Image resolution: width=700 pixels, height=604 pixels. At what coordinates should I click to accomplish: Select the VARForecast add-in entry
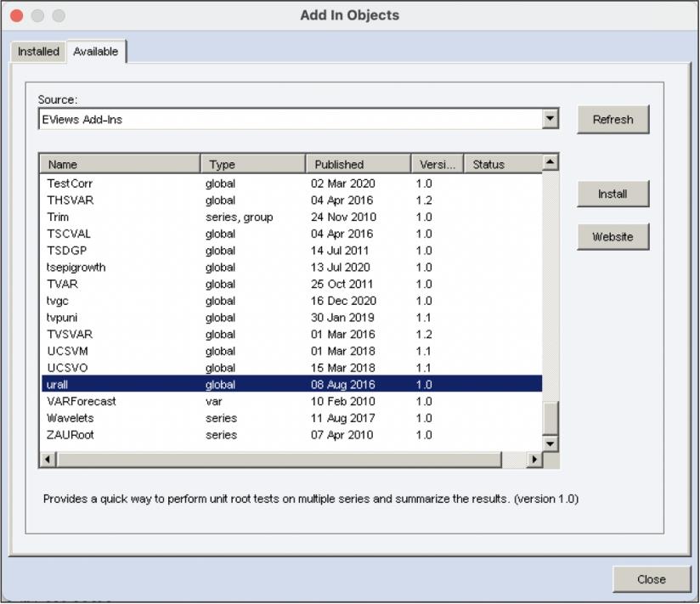click(x=82, y=401)
